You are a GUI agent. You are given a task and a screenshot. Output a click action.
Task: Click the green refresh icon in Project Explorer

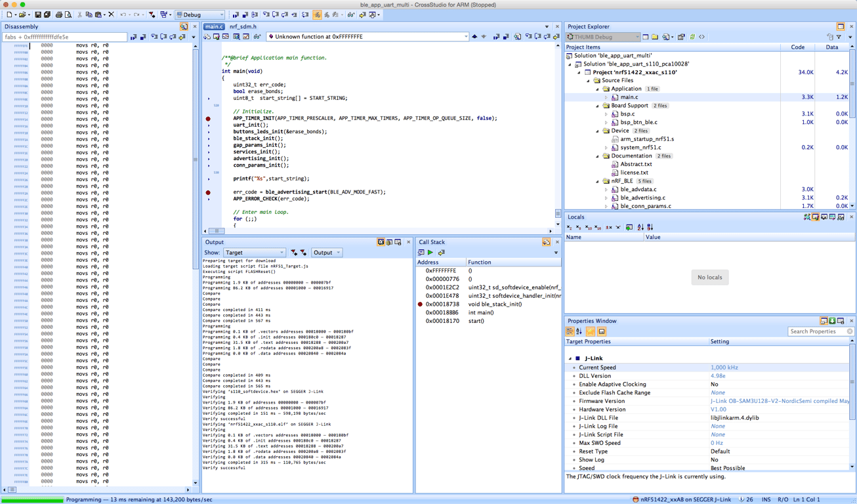coord(692,37)
